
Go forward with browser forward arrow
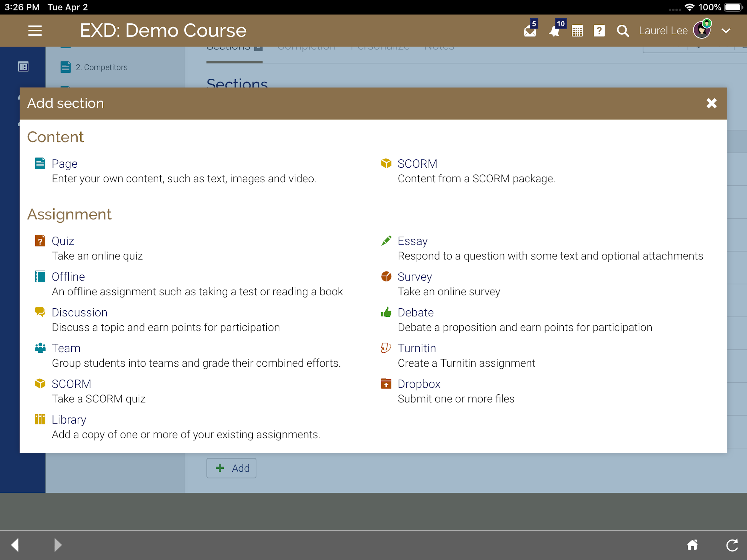coord(58,545)
